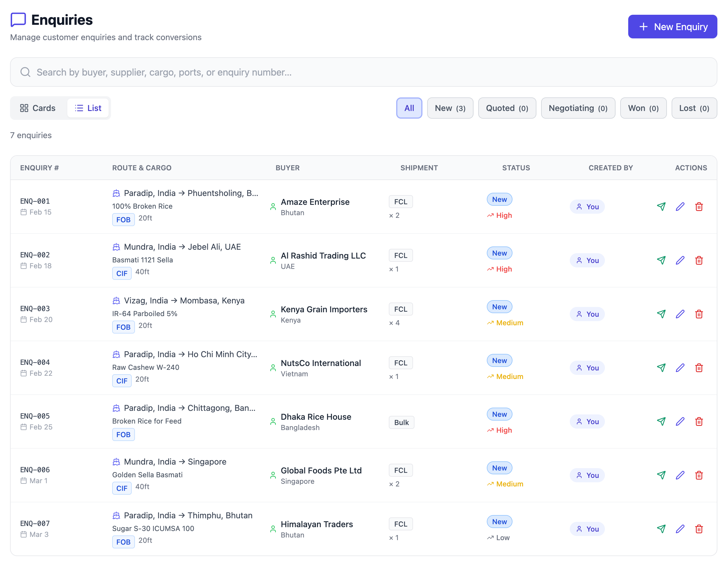The height and width of the screenshot is (567, 728).
Task: Switch to Cards view
Action: coord(38,108)
